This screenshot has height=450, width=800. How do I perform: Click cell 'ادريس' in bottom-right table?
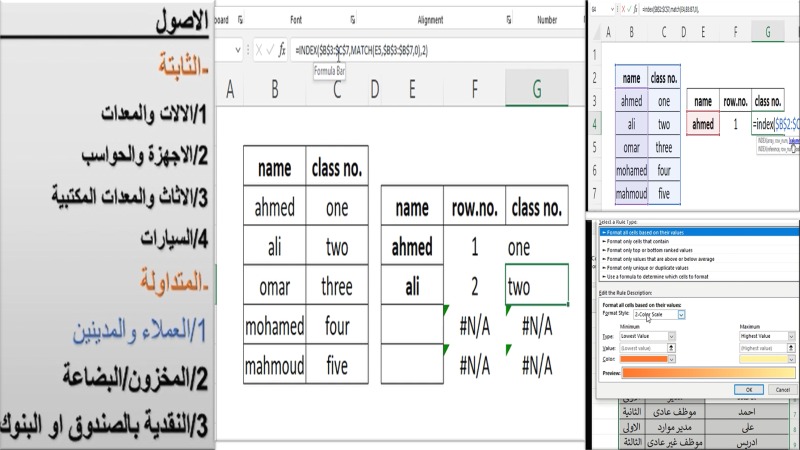click(x=746, y=442)
